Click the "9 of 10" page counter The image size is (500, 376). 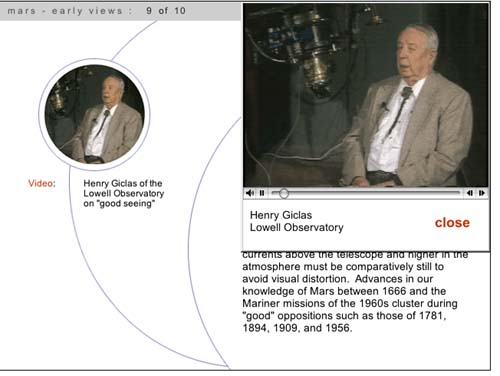pos(166,11)
